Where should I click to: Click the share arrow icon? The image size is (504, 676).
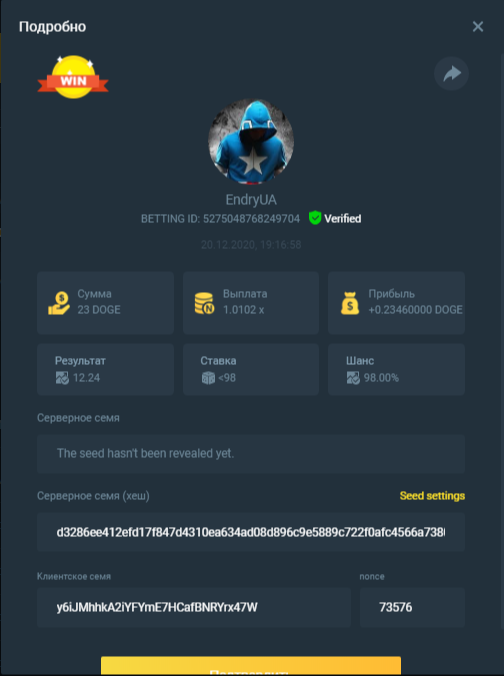(x=451, y=73)
